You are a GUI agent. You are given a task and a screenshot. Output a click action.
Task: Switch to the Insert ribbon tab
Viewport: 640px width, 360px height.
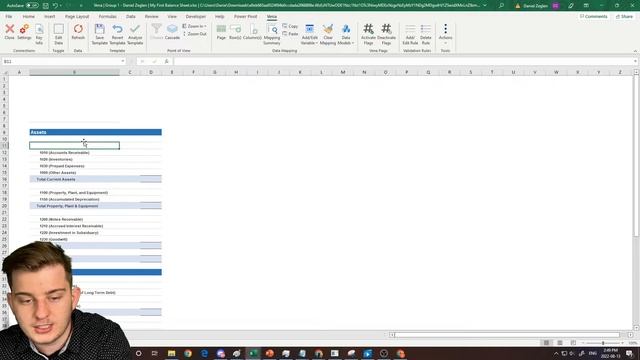[x=49, y=16]
